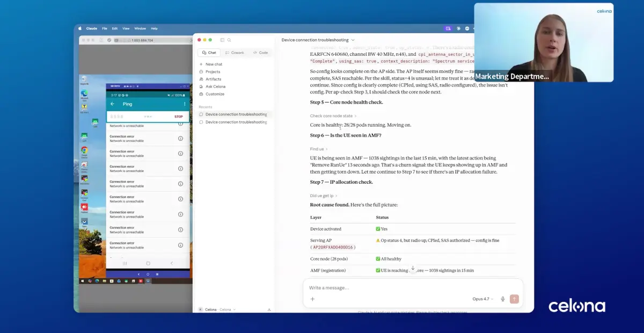Open the Apple menu

[80, 28]
